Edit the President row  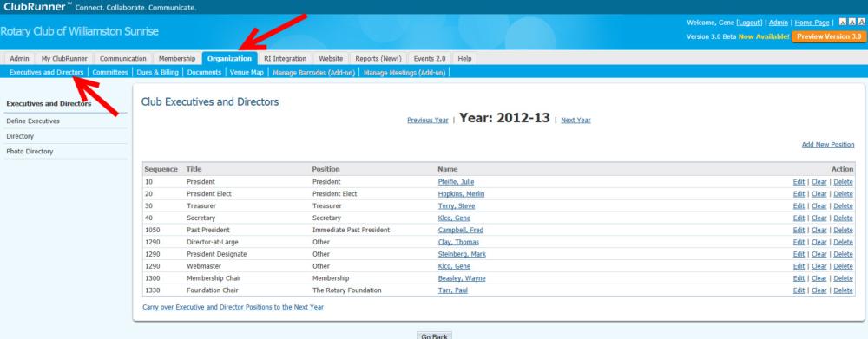pos(799,182)
